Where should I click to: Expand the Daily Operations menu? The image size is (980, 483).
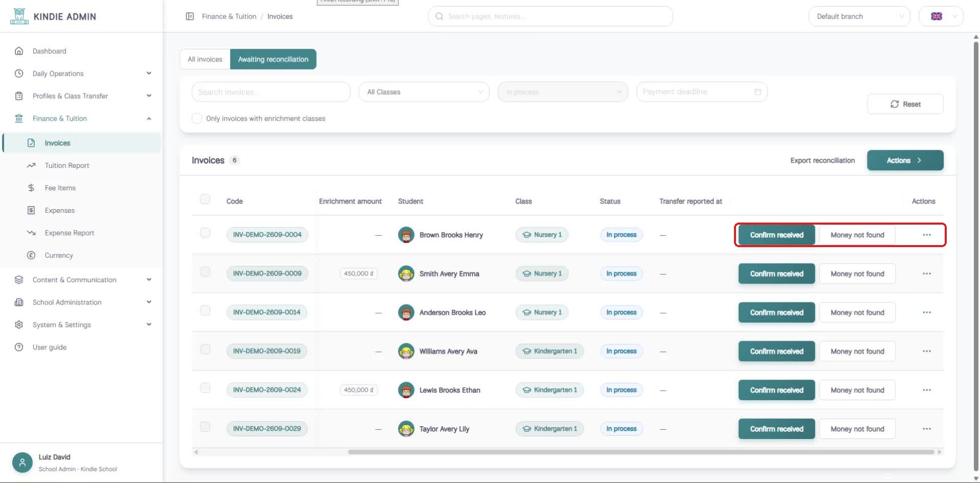(x=82, y=73)
